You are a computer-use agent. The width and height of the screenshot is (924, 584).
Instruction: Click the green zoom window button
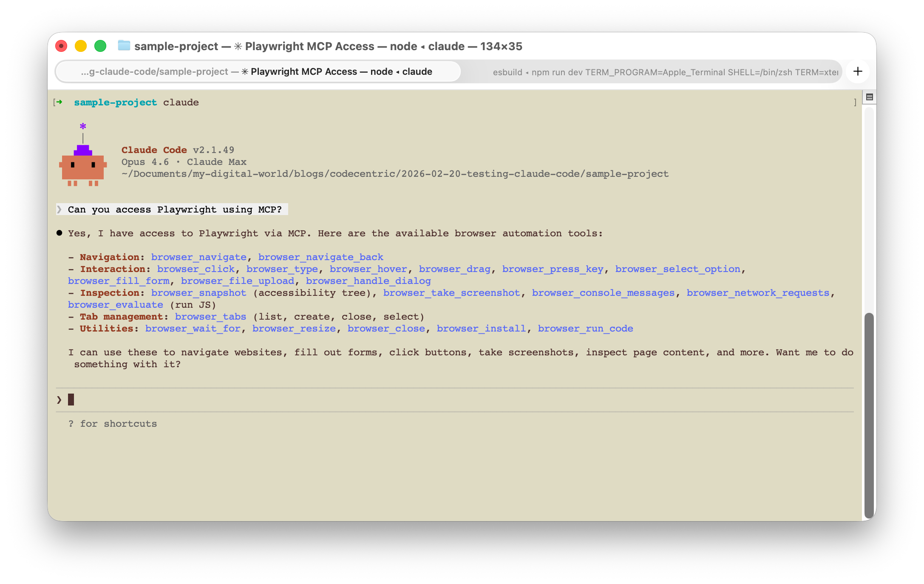pyautogui.click(x=100, y=46)
